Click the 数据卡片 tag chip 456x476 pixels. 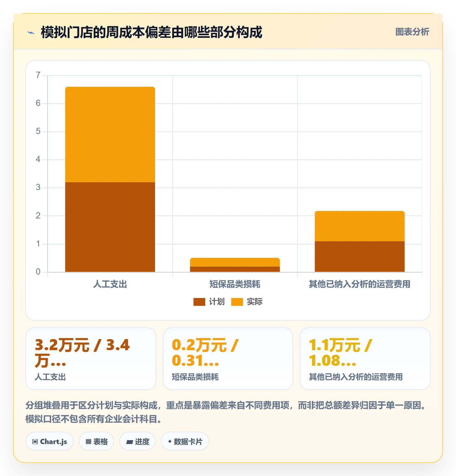[185, 441]
